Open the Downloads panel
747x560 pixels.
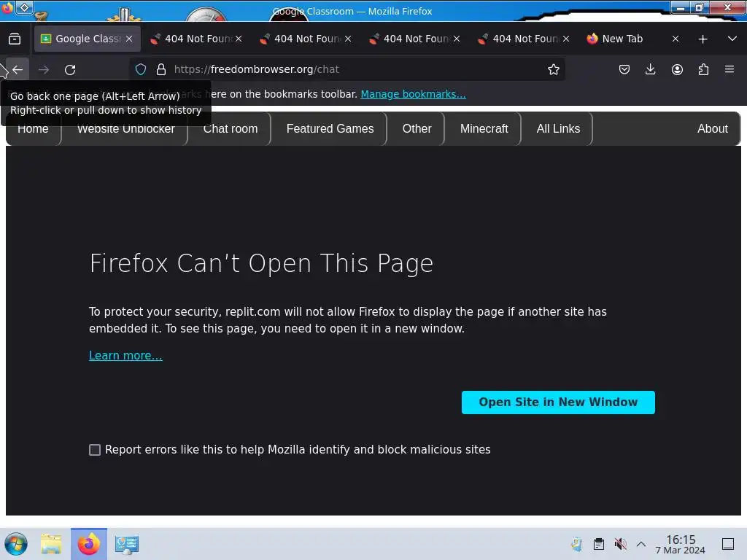click(650, 69)
